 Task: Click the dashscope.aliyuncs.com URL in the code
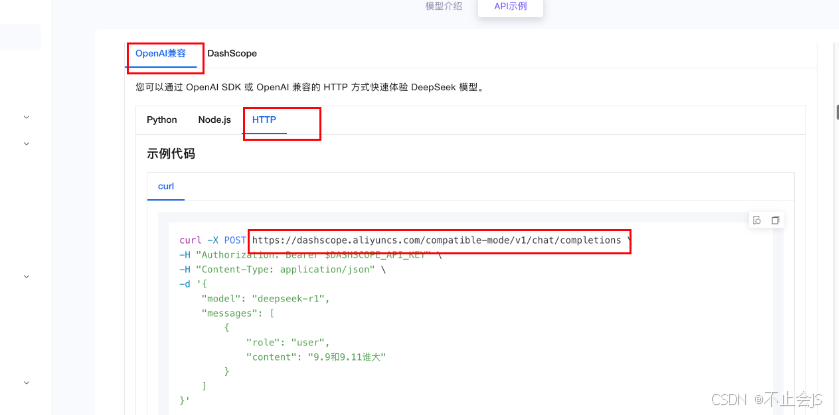click(437, 240)
